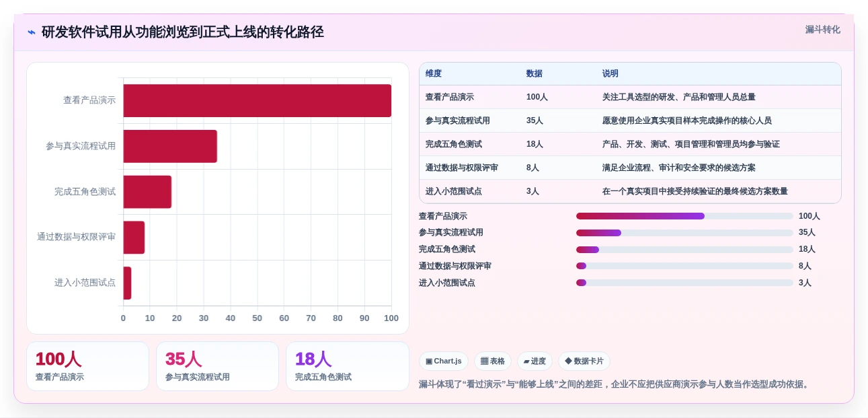Click the chart axis label 通过数据与权限评审
This screenshot has width=868, height=418.
77,237
